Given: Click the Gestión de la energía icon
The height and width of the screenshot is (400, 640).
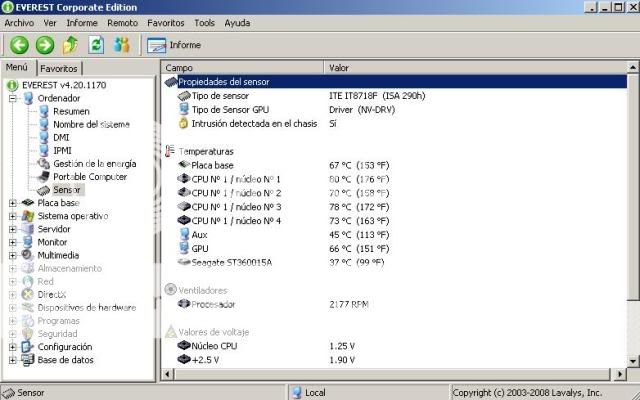Looking at the screenshot, I should (x=43, y=163).
